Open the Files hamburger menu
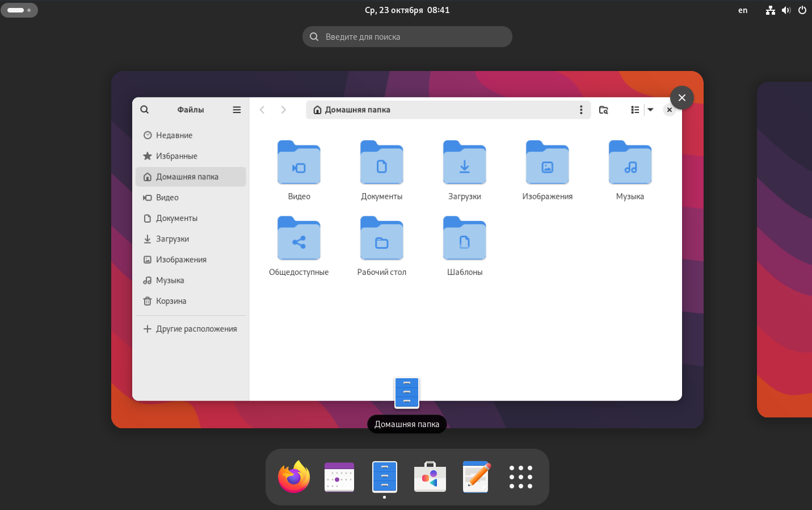The width and height of the screenshot is (812, 510). click(x=237, y=110)
